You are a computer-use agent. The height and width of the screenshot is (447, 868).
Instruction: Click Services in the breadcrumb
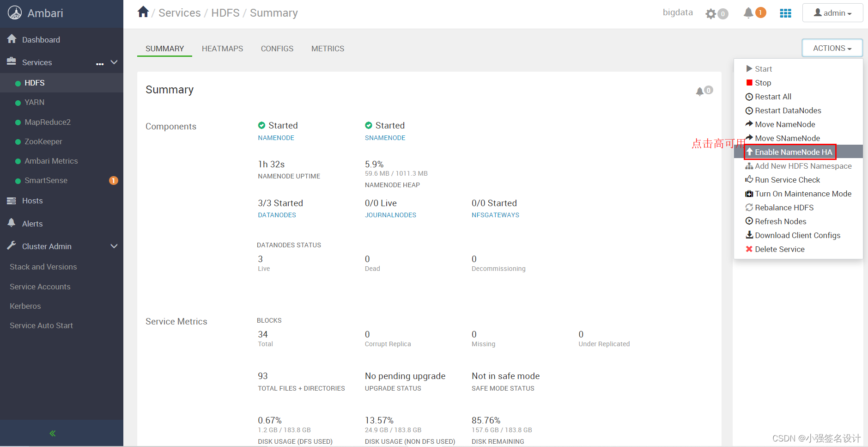(180, 13)
